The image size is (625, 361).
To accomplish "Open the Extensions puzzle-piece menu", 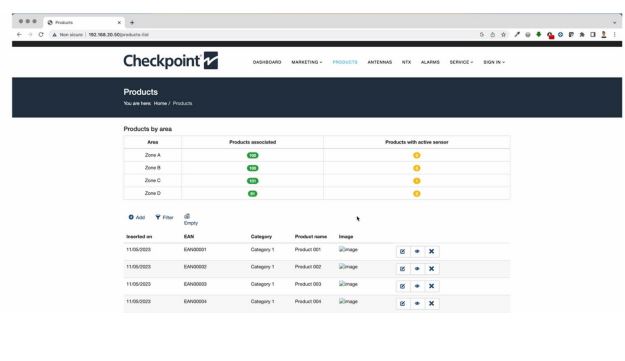I will [582, 35].
